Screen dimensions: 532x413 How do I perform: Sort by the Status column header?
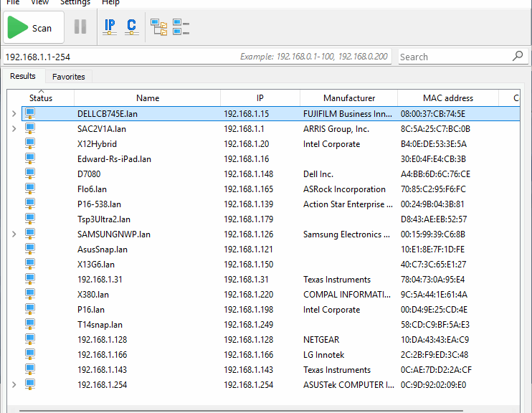[x=41, y=98]
